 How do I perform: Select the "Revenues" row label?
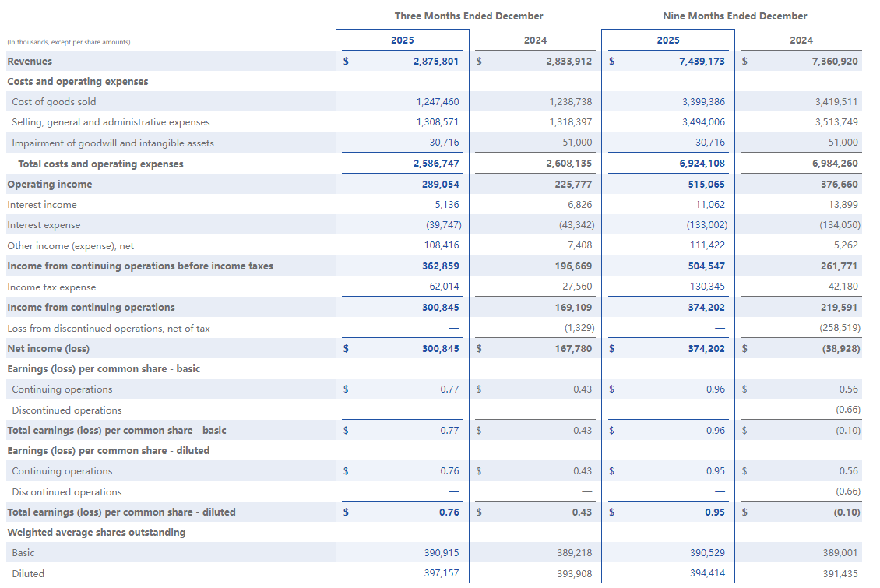(30, 61)
